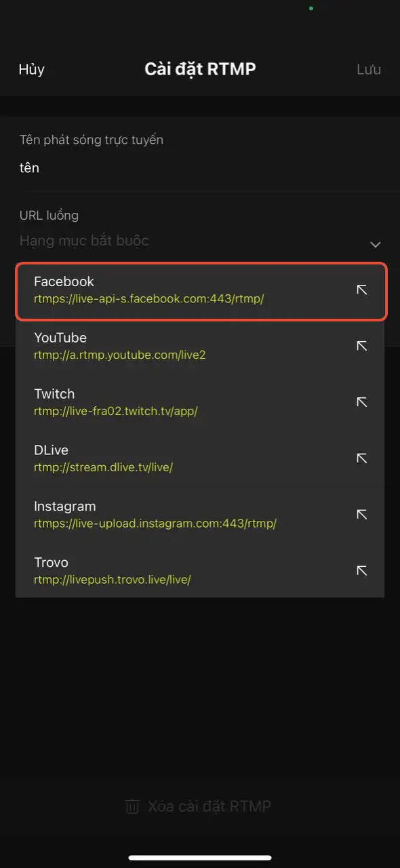
Task: Tap the trash icon for deleting RTMP settings
Action: click(132, 806)
